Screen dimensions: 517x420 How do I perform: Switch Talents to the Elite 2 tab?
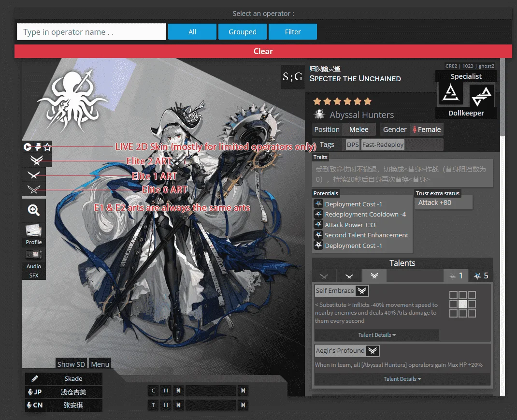point(374,276)
